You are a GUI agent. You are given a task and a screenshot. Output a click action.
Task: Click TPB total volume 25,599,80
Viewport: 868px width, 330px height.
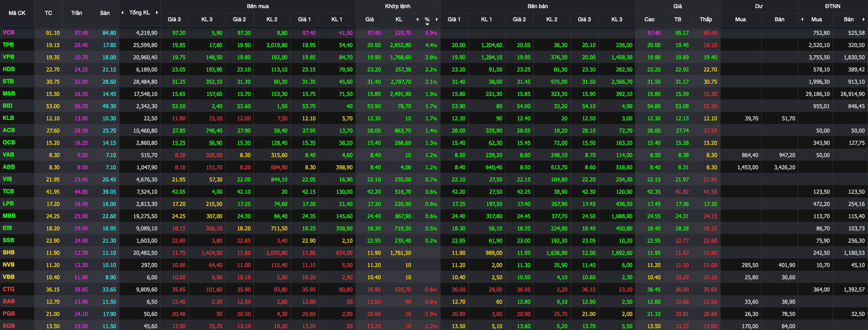[x=145, y=45]
